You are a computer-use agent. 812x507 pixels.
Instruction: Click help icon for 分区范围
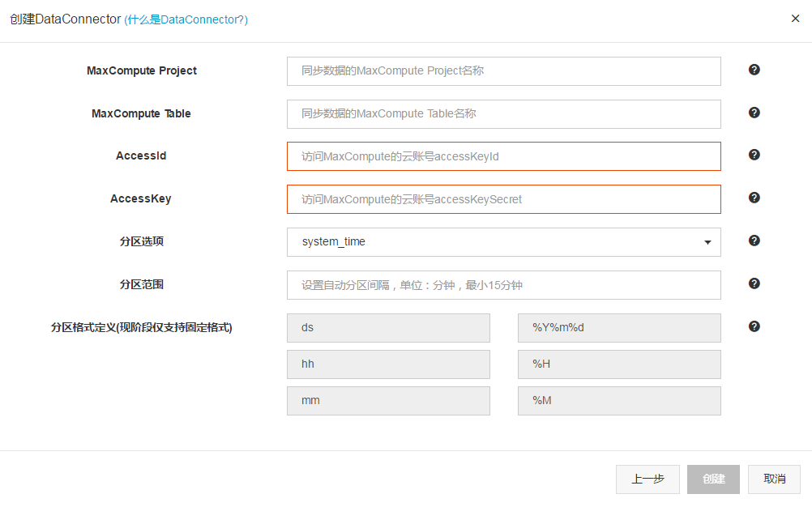[x=754, y=283]
